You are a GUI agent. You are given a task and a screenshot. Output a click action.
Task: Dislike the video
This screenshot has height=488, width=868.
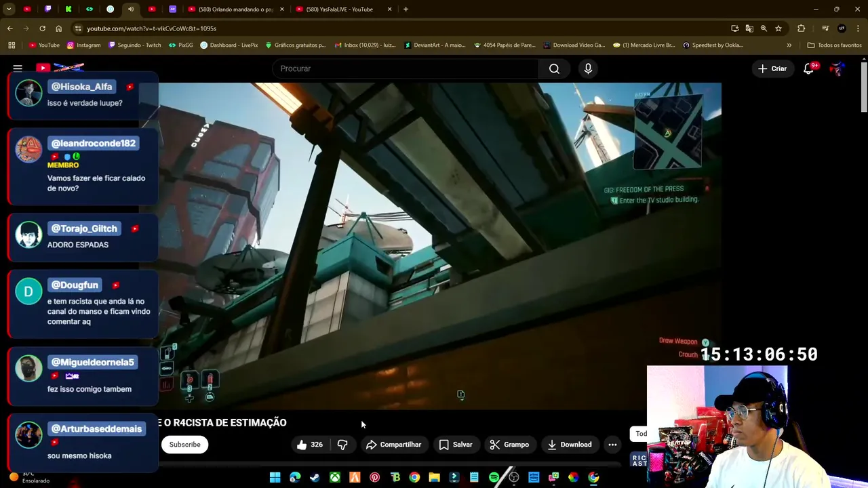coord(342,445)
